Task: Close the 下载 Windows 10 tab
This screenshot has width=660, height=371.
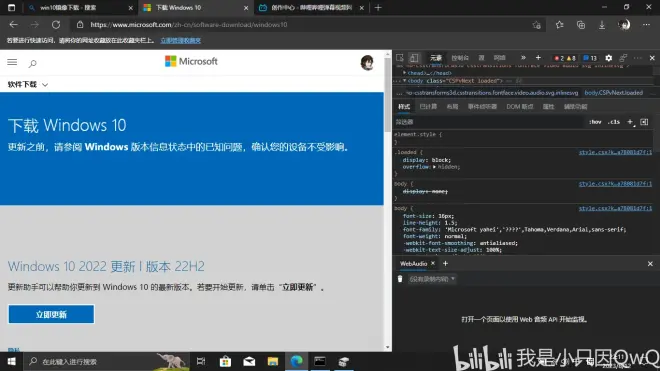Action: [246, 8]
